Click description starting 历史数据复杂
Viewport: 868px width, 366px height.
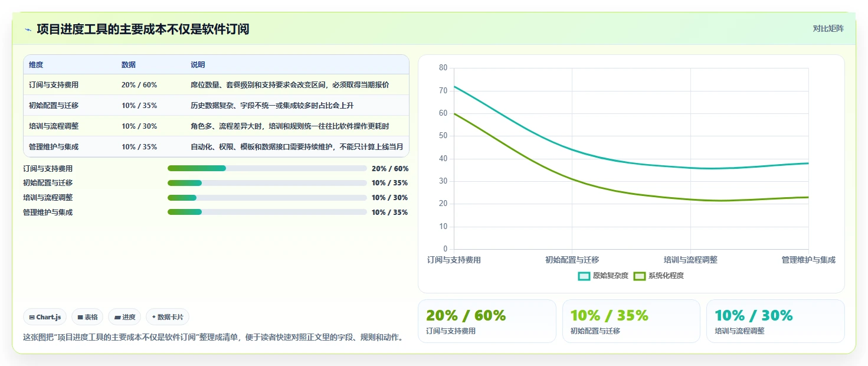[272, 106]
